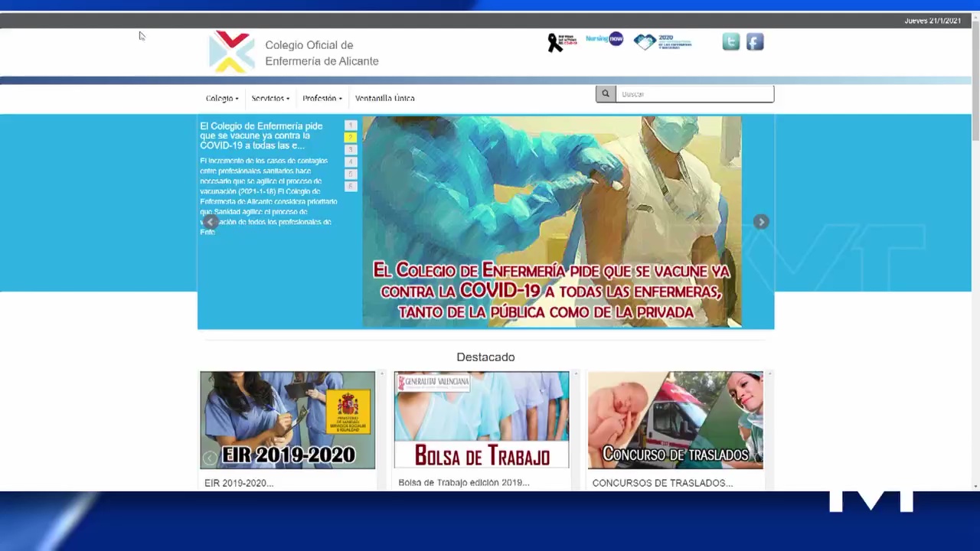This screenshot has width=980, height=551.
Task: Click the vaccination banner image
Action: (552, 222)
